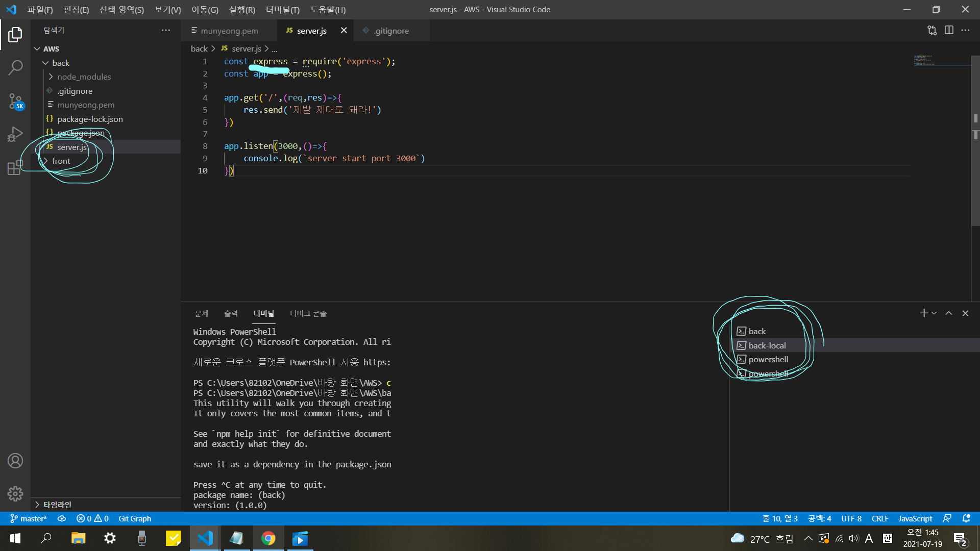
Task: Select the back-local terminal
Action: 767,345
